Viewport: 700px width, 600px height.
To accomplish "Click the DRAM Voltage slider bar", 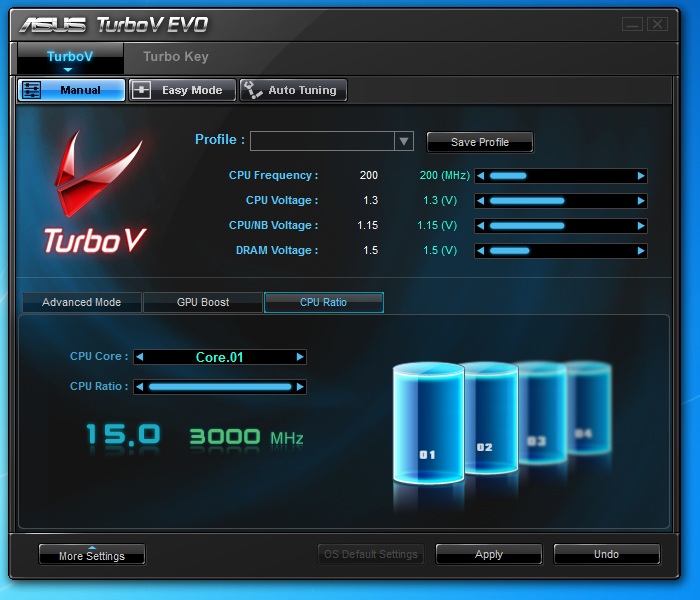I will click(x=561, y=251).
